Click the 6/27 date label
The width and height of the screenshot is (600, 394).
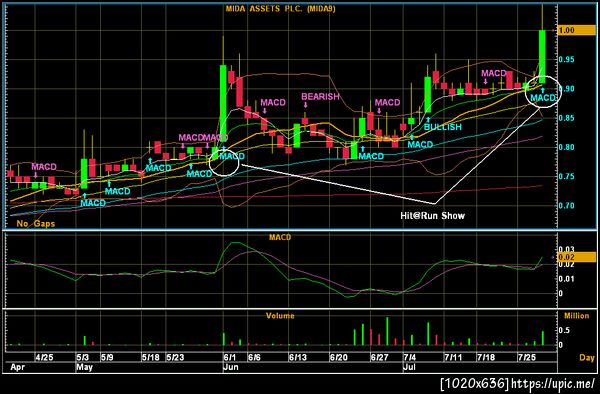(380, 358)
